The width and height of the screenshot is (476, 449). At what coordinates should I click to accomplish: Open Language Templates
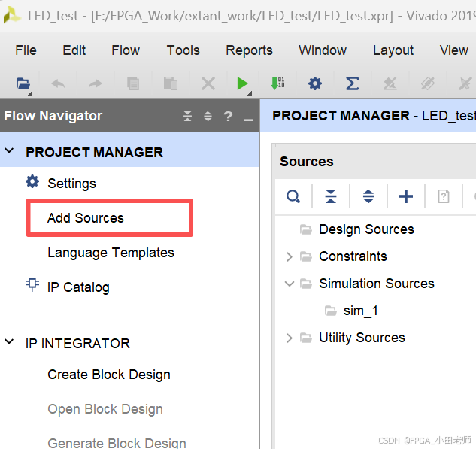[x=111, y=253]
